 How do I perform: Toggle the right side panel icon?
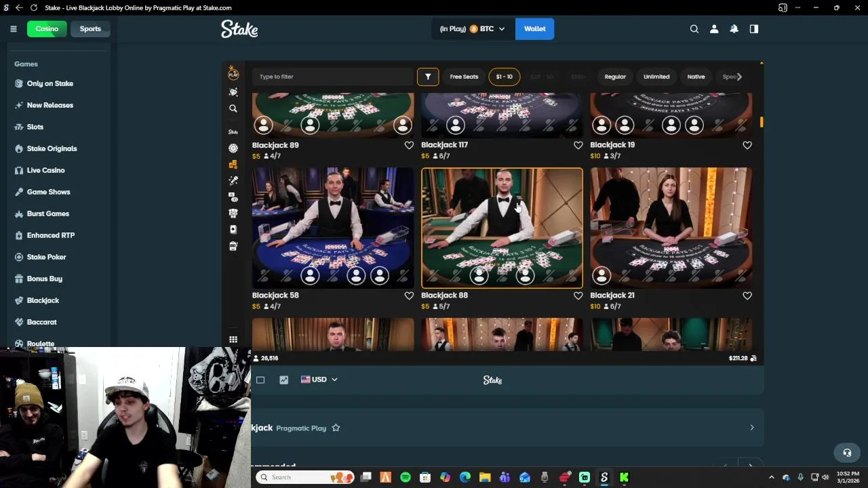(754, 29)
